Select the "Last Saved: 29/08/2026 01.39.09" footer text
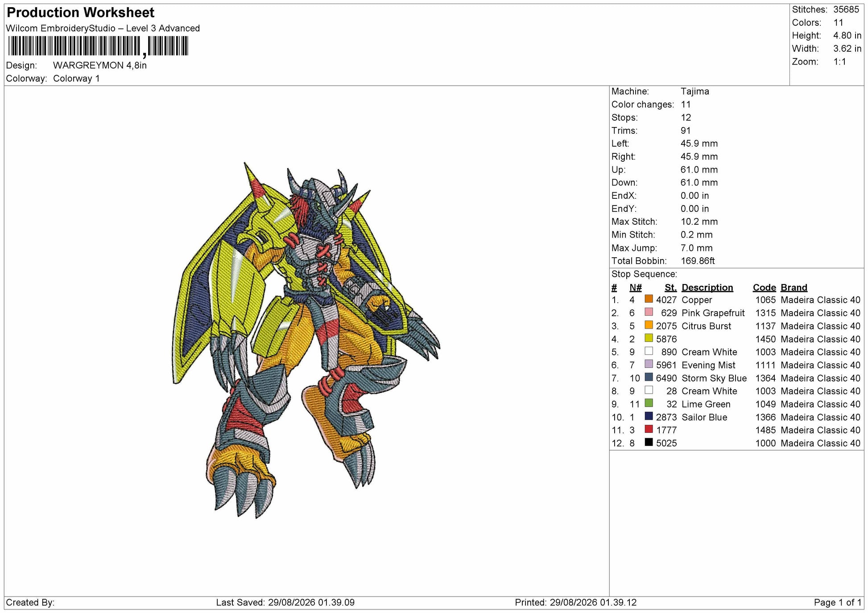The image size is (868, 613). coord(285,603)
